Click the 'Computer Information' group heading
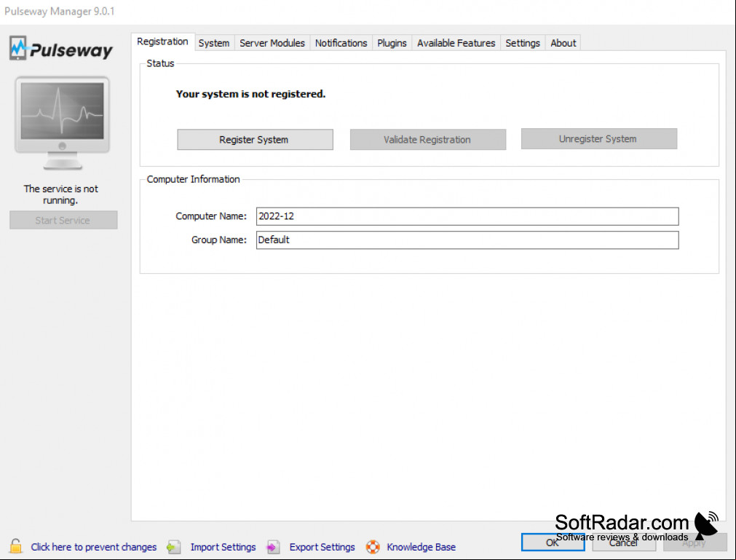The height and width of the screenshot is (560, 736). pos(194,179)
